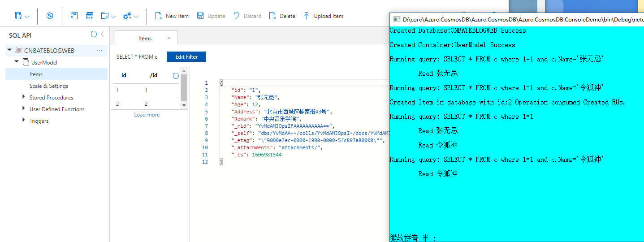Select Items under UserModel
This screenshot has width=644, height=242.
coord(56,74)
